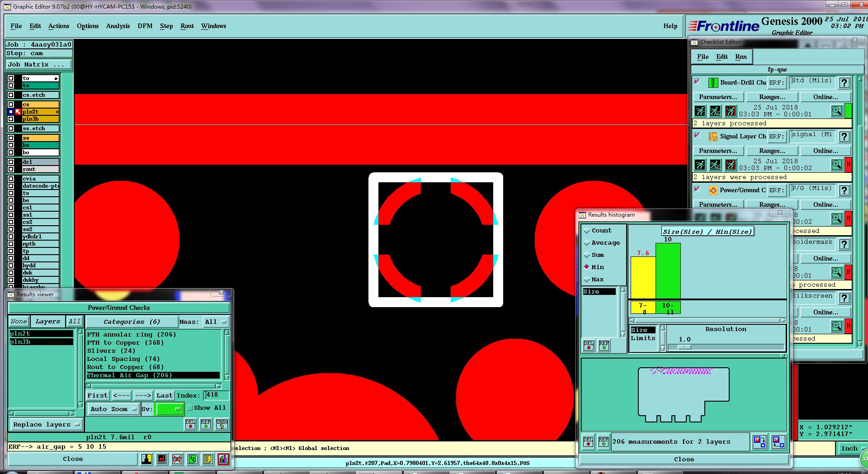Image resolution: width=868 pixels, height=474 pixels.
Task: Open help question mark for Board-Drill Checks
Action: click(844, 83)
